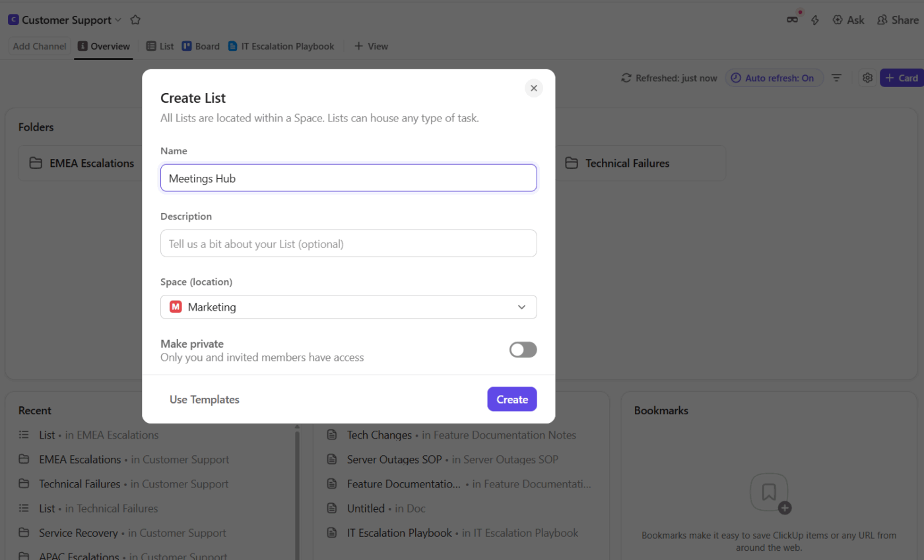Viewport: 924px width, 560px height.
Task: Open ClickUp AI with the Ask icon
Action: coord(848,20)
